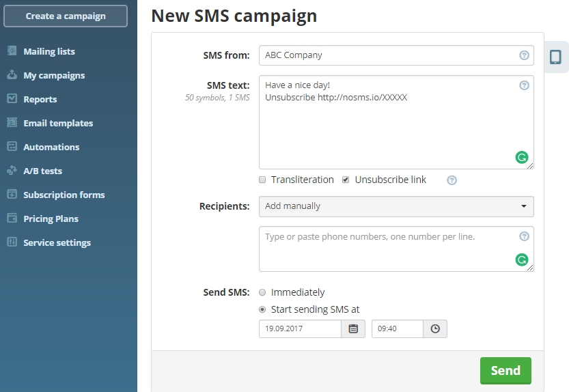Click the help icon beside Unsubscribe link

click(x=452, y=180)
